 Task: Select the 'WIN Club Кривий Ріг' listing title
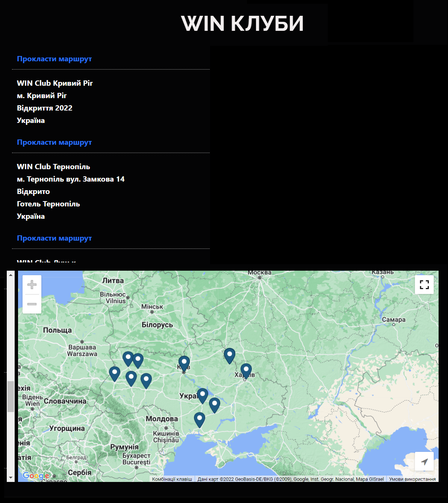(x=55, y=83)
